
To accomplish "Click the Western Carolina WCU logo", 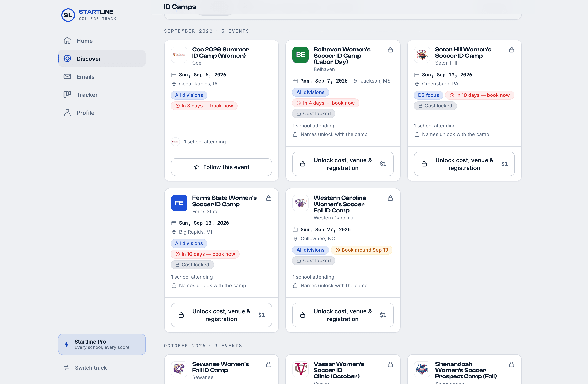I will pyautogui.click(x=300, y=203).
